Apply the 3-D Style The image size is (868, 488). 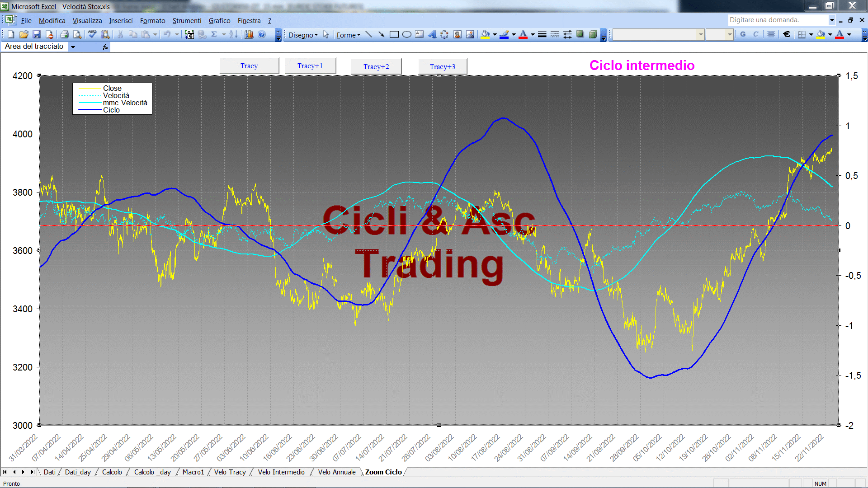(593, 35)
